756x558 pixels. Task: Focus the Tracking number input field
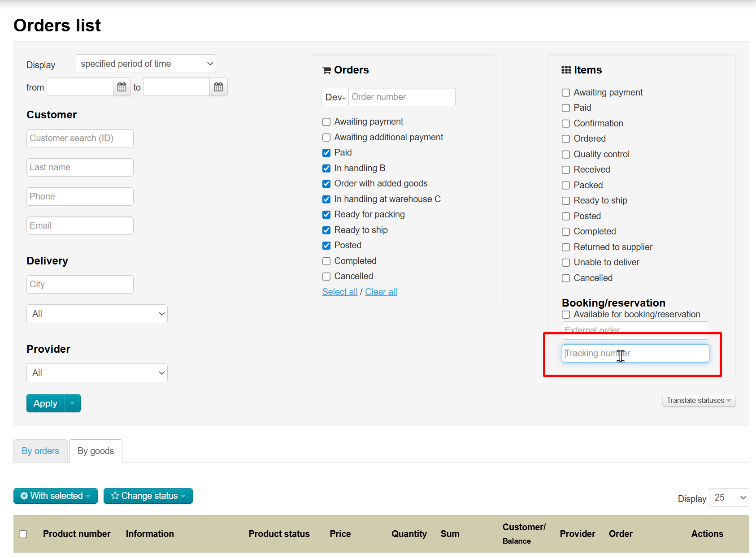coord(635,354)
